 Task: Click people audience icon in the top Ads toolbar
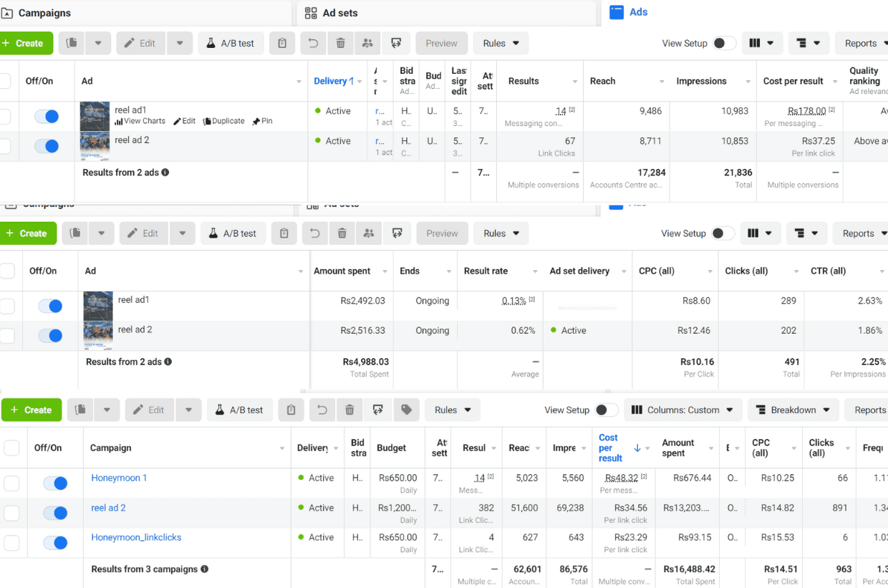coord(367,43)
